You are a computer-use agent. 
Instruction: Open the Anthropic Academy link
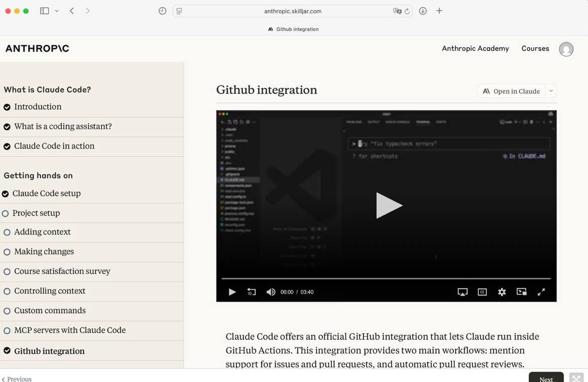point(475,48)
